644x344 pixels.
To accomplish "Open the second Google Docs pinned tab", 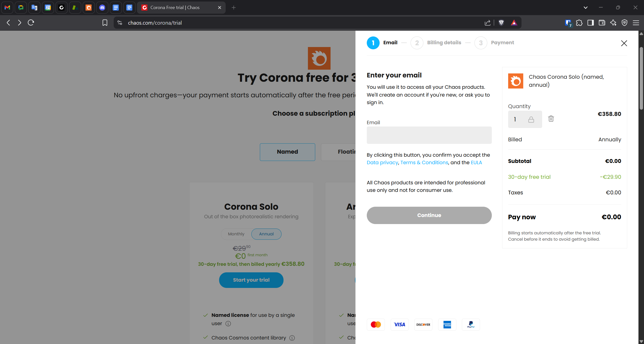I will [129, 8].
